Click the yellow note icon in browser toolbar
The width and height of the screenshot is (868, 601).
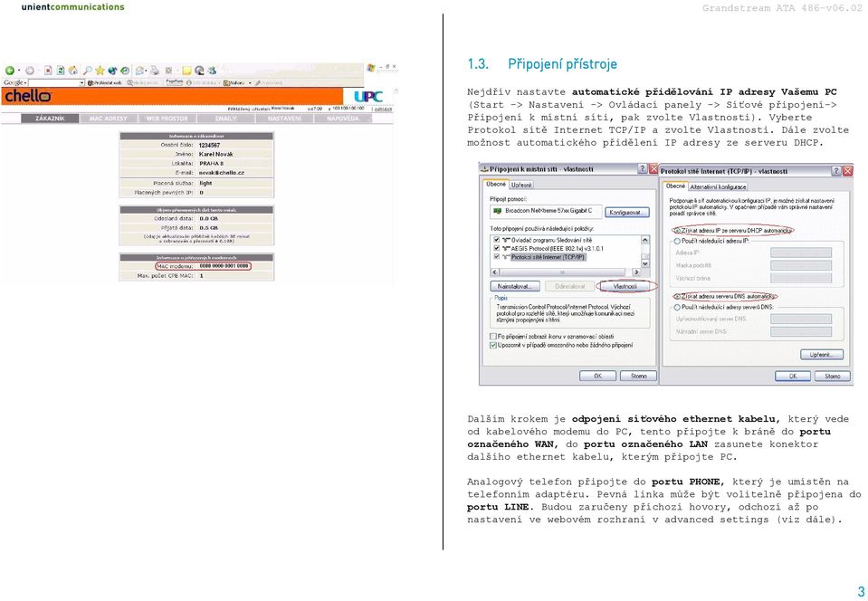coord(186,71)
